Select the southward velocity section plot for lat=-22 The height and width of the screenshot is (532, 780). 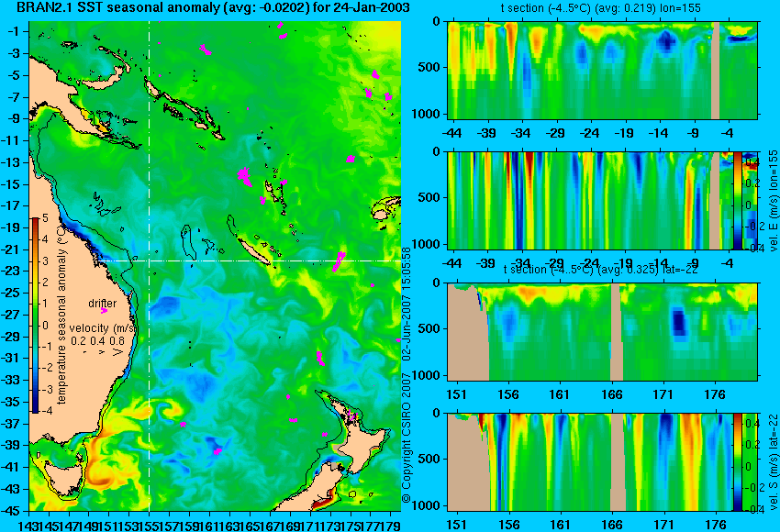pyautogui.click(x=602, y=462)
